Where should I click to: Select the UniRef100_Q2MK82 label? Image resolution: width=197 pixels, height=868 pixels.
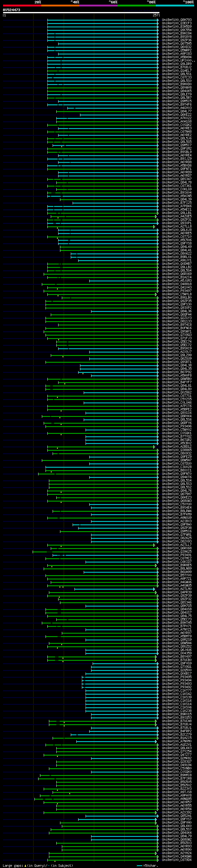point(177,758)
